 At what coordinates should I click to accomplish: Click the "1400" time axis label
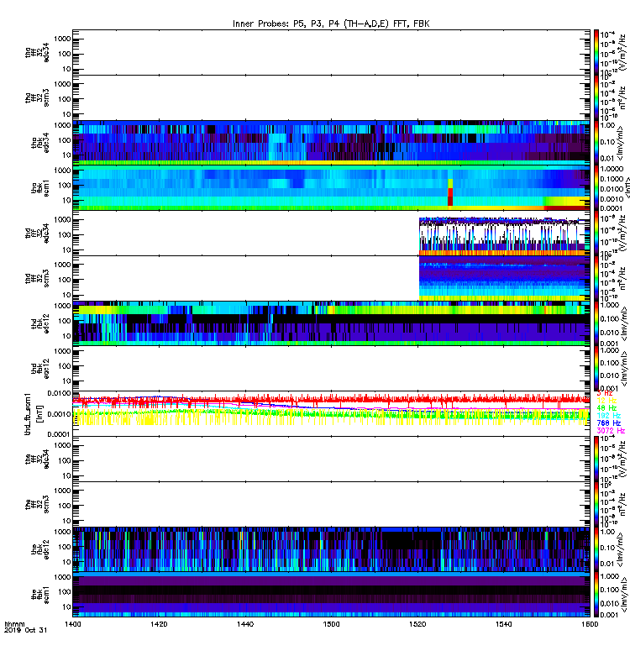point(72,624)
